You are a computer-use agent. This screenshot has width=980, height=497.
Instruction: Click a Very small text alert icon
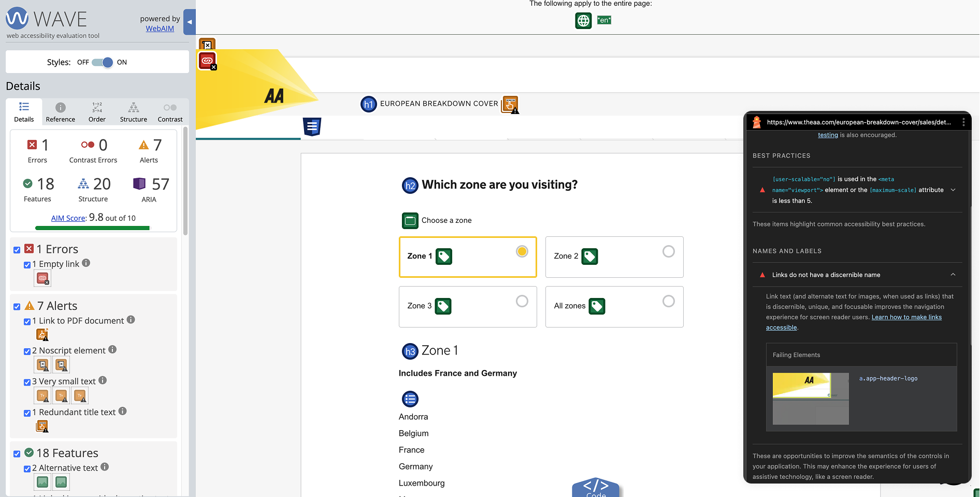[x=42, y=395]
